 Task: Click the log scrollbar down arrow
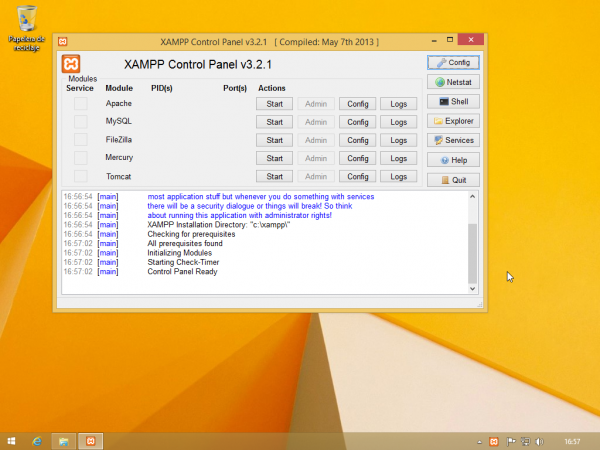[473, 289]
